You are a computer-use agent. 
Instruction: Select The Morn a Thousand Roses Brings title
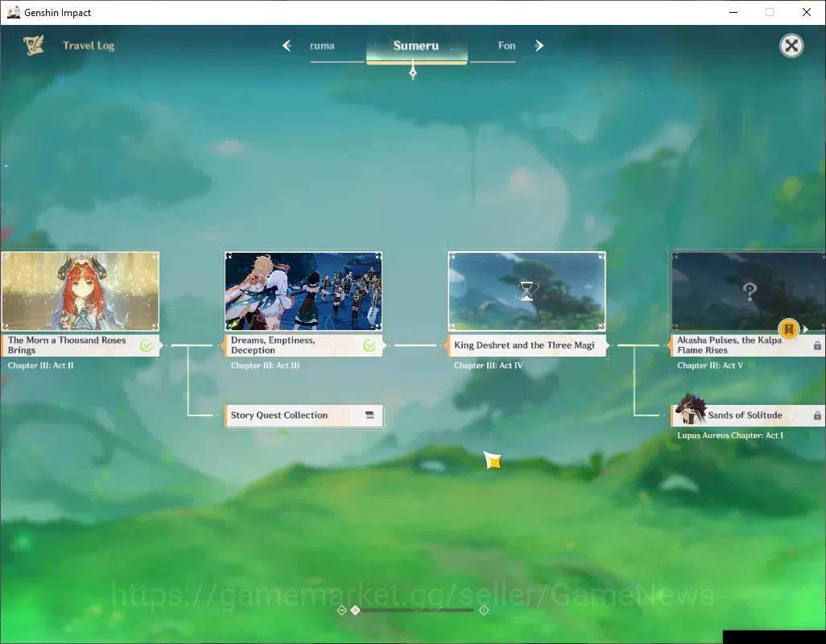(80, 345)
